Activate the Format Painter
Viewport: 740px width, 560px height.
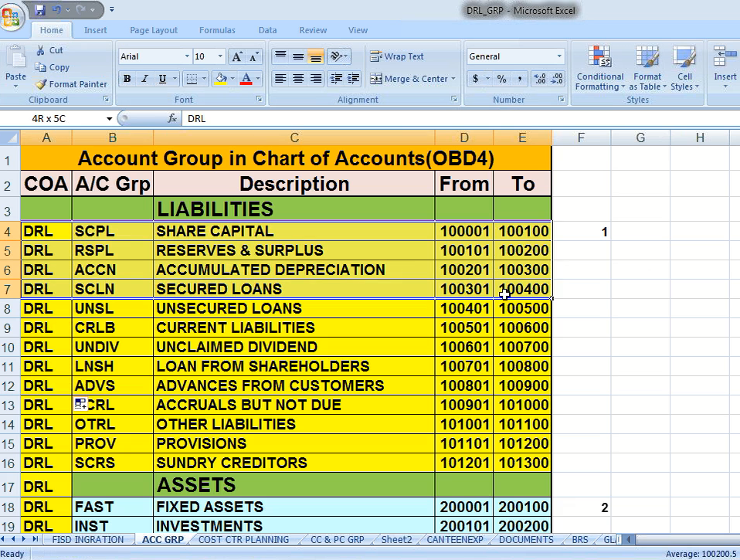[x=72, y=84]
